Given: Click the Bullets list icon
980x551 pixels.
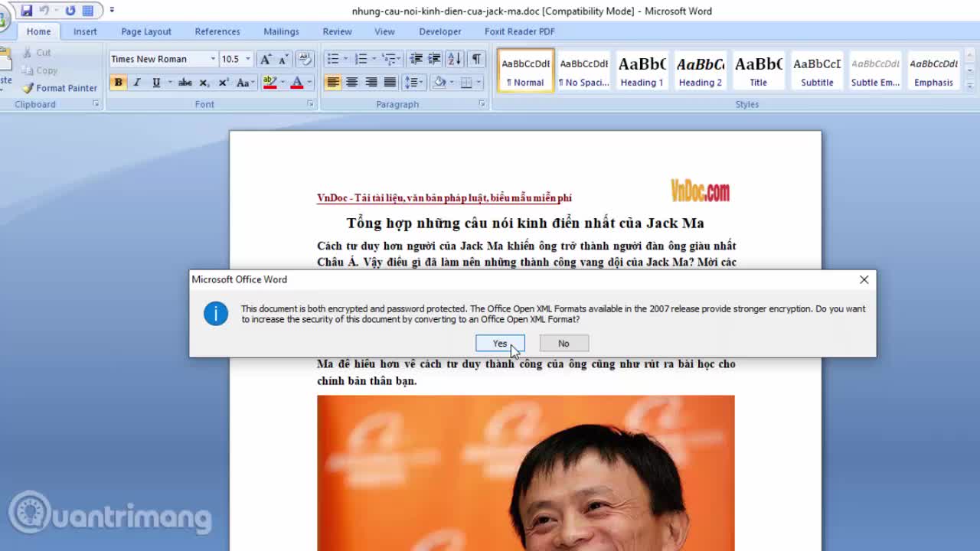Looking at the screenshot, I should (x=333, y=59).
